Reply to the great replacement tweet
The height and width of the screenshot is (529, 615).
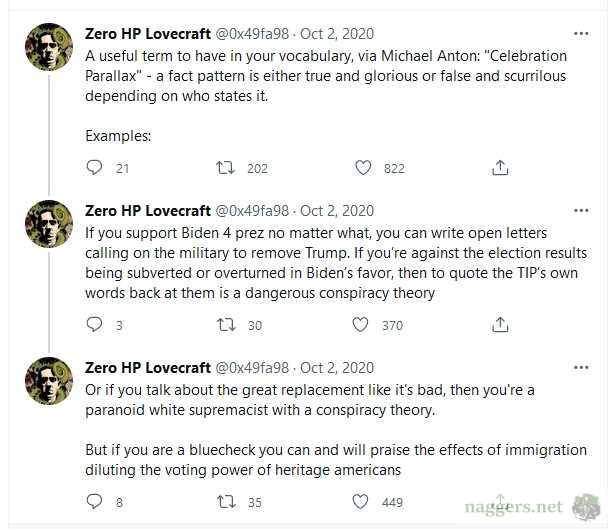[x=95, y=501]
